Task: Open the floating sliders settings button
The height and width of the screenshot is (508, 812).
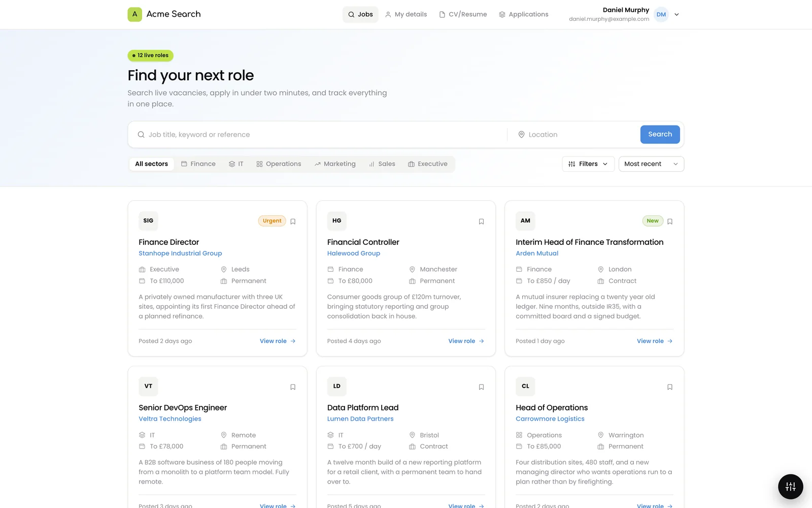Action: pos(790,487)
